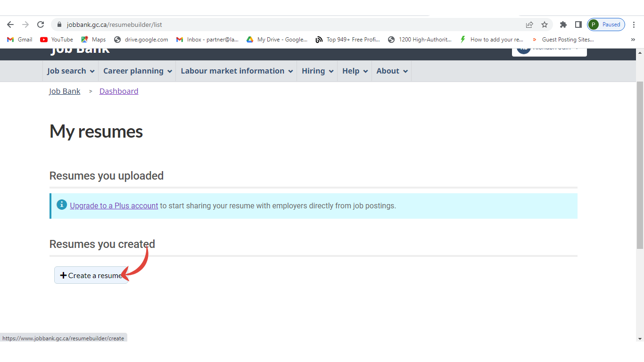Open YouTube bookmark
Viewport: 644px width, 362px height.
57,40
